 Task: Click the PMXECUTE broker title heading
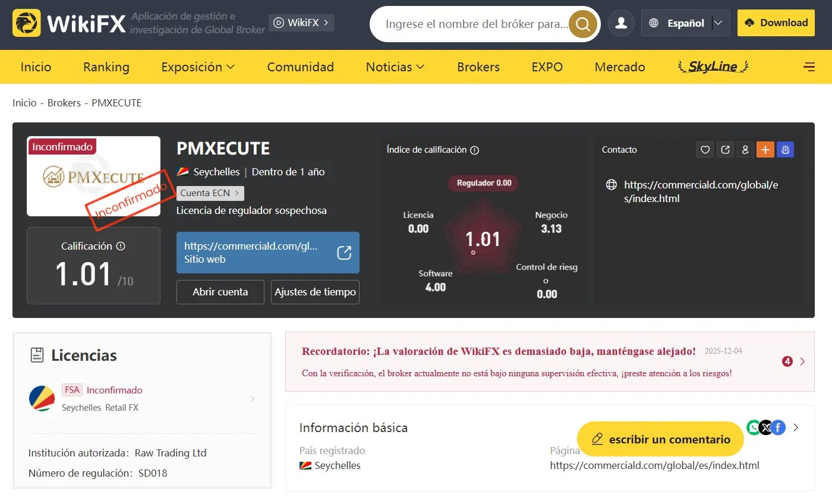point(223,148)
